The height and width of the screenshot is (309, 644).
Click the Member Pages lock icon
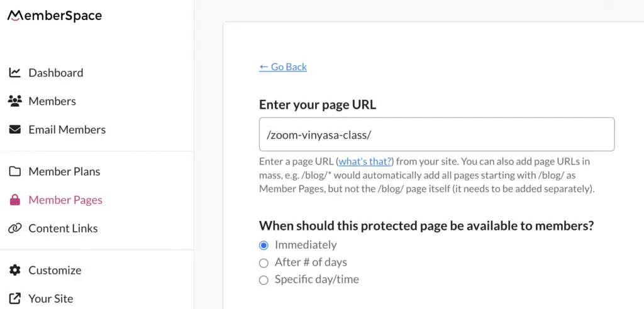[15, 200]
